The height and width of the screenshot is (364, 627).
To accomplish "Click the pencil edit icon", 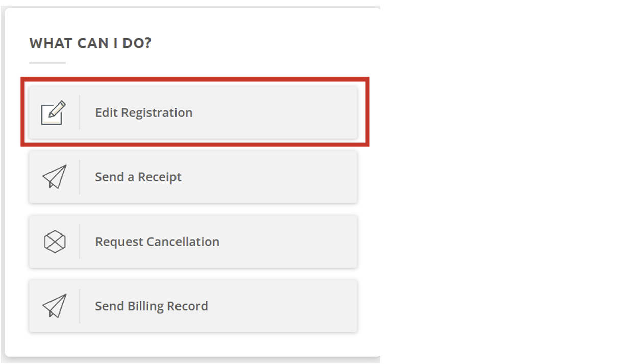I will [x=54, y=113].
